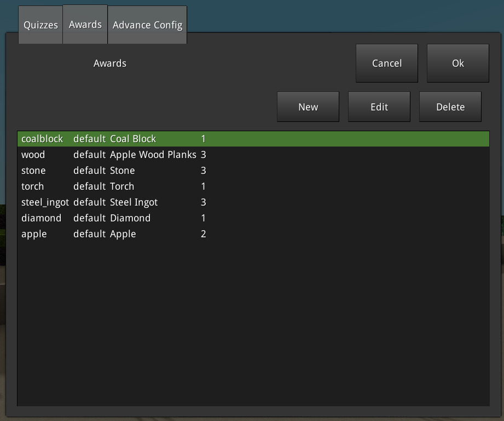Confirm with the Ok button
504x421 pixels.
(x=457, y=63)
